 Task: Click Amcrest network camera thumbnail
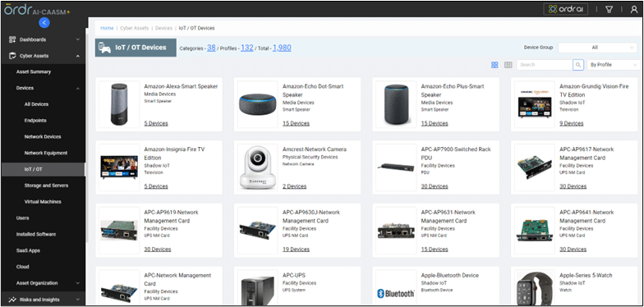point(258,167)
